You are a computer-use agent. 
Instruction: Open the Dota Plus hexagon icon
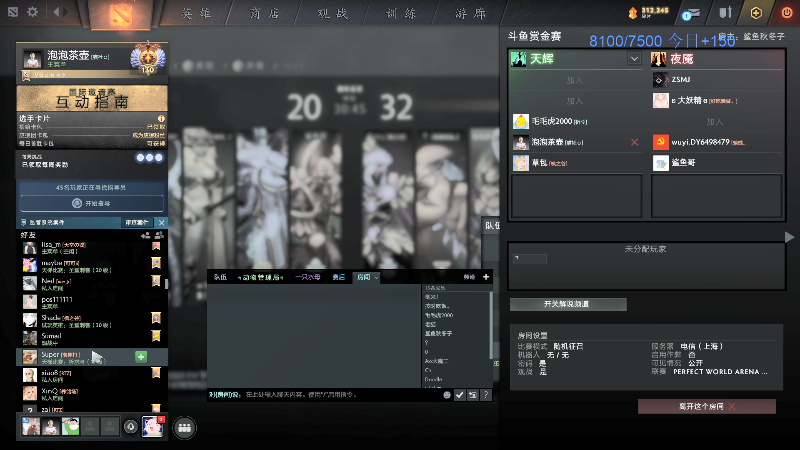[756, 13]
